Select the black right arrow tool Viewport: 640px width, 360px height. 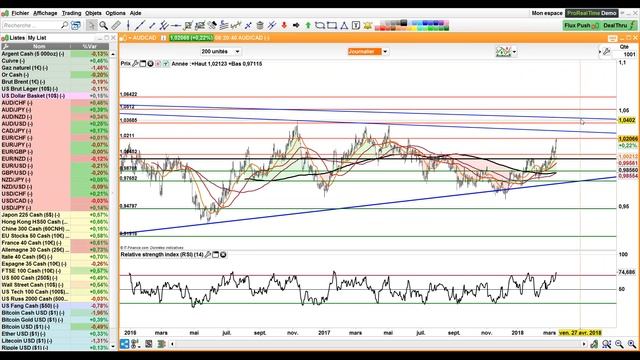(x=296, y=25)
